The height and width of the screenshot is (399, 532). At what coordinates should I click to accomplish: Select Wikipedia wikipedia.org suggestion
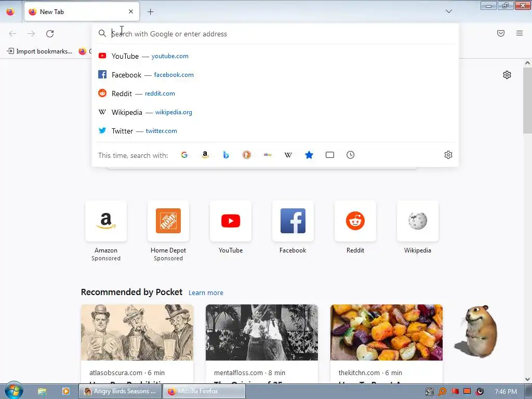tap(275, 112)
